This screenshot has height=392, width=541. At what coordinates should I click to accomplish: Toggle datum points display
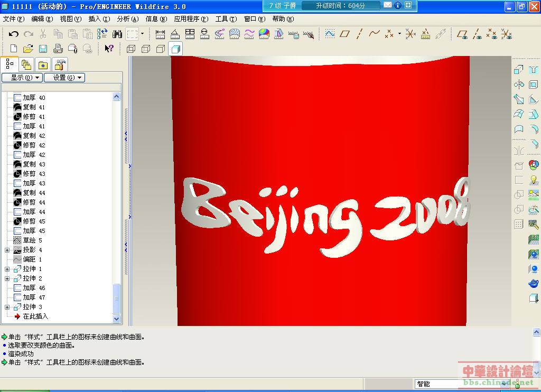[492, 34]
